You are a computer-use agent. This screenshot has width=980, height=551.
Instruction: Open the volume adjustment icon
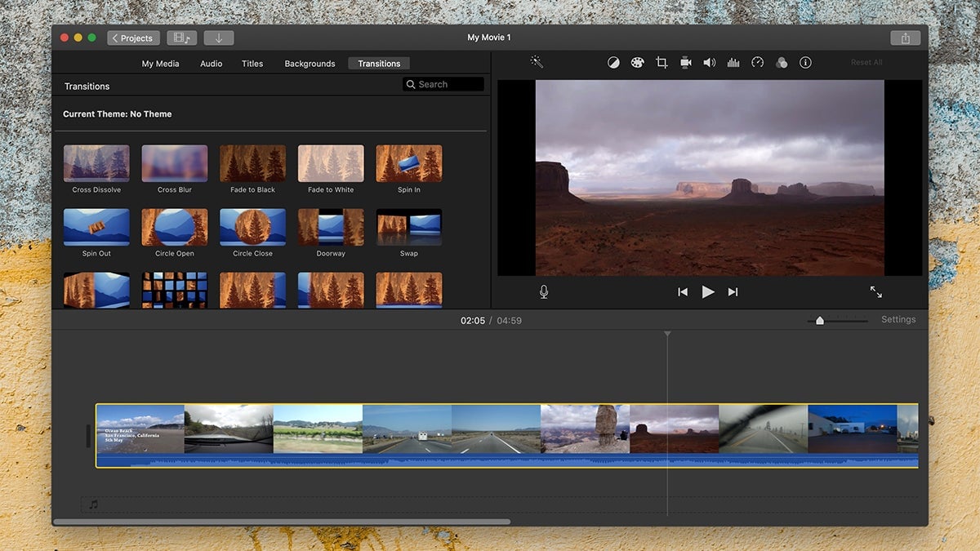click(x=709, y=63)
